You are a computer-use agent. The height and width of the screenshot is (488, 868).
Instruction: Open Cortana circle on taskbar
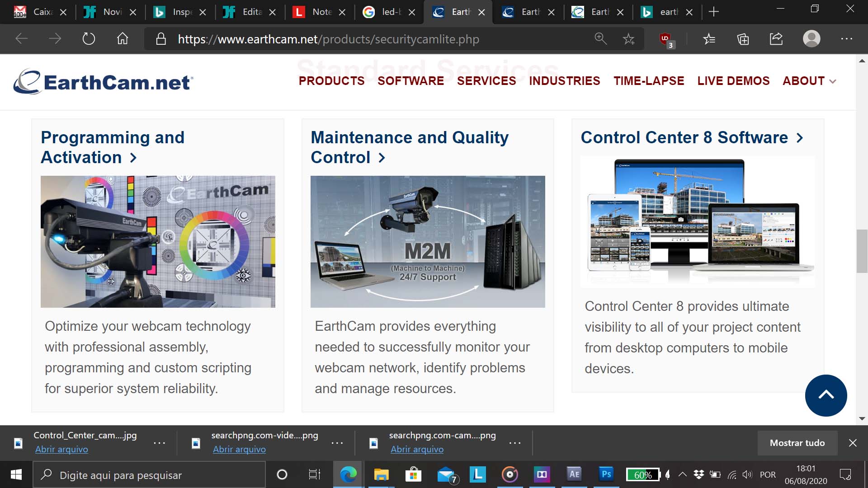pos(282,474)
